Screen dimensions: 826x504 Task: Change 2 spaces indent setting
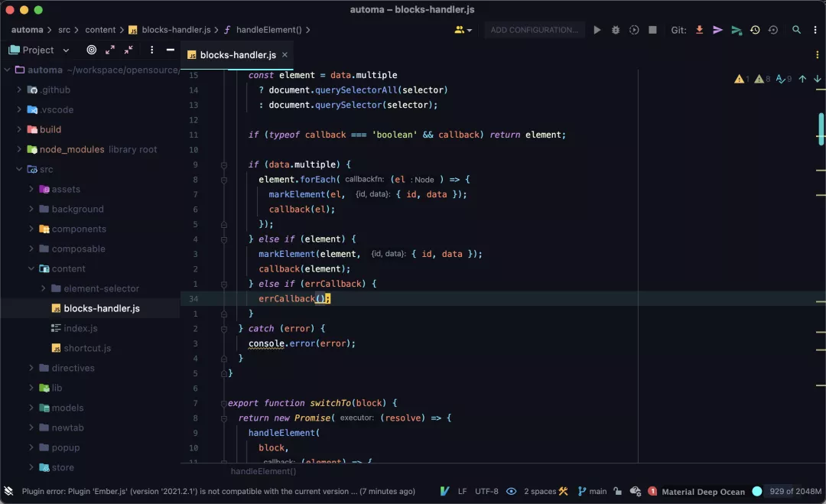[540, 491]
